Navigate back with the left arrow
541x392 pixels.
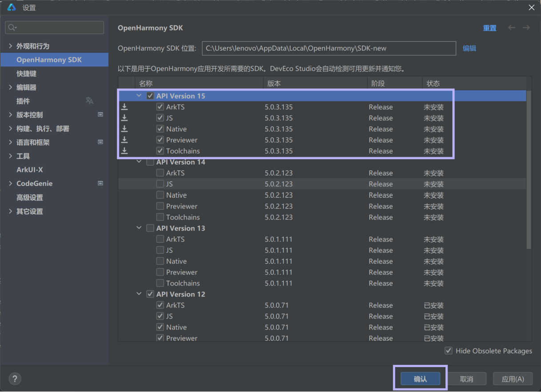pos(512,28)
